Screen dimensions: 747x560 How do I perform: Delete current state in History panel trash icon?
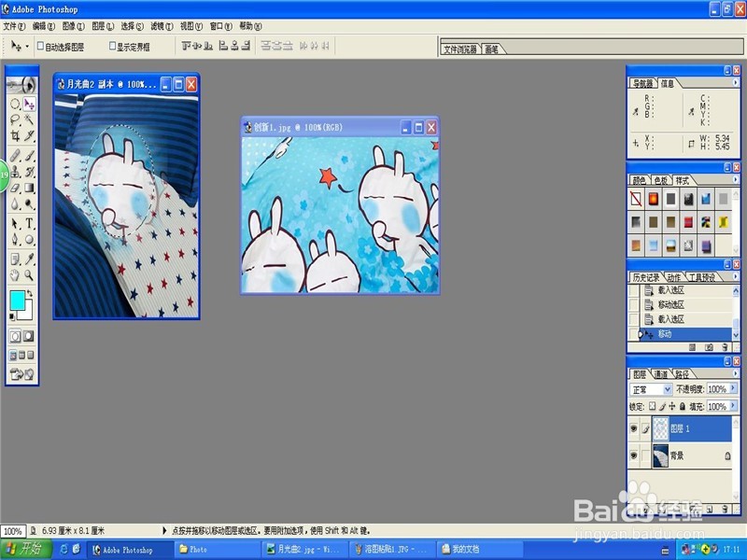coord(725,347)
